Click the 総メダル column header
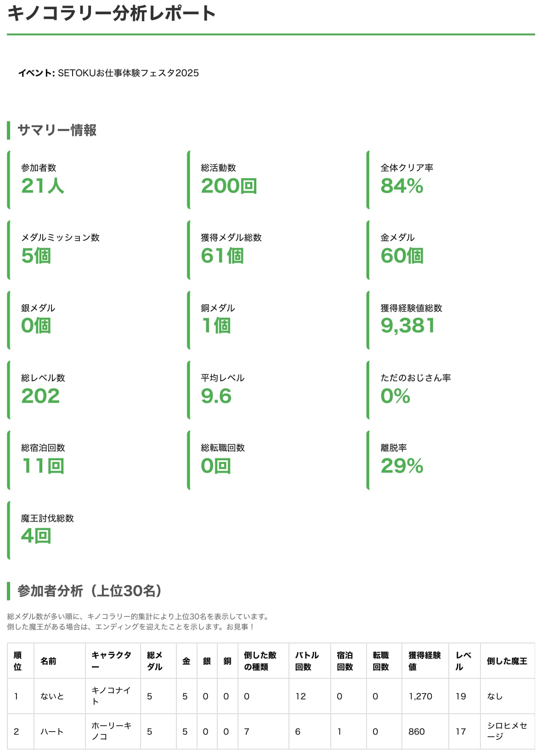542x756 pixels. click(x=155, y=661)
